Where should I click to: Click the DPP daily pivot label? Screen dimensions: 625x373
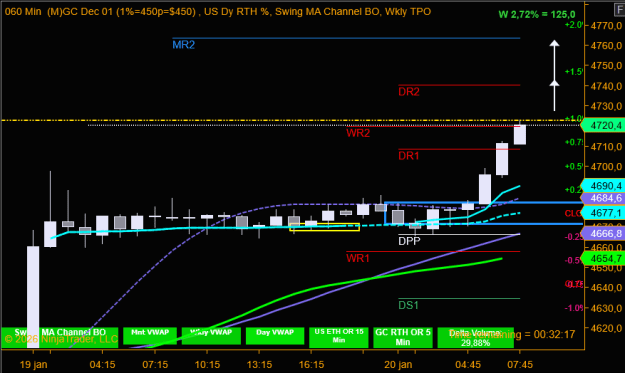pyautogui.click(x=409, y=241)
